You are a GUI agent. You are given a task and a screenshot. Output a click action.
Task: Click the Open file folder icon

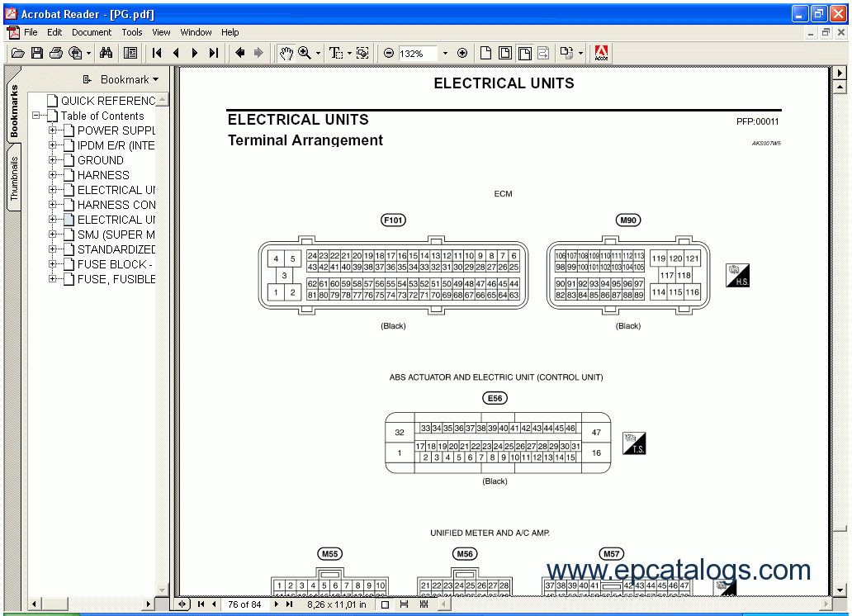17,53
